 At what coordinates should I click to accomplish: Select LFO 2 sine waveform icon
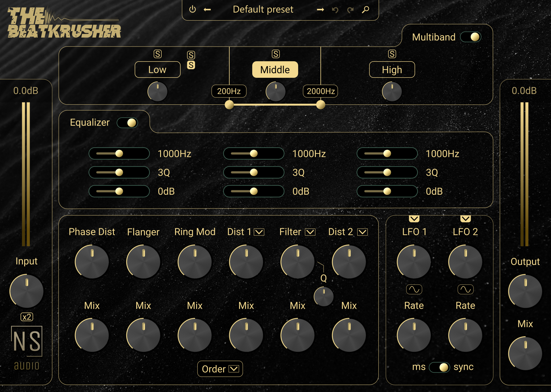click(466, 289)
